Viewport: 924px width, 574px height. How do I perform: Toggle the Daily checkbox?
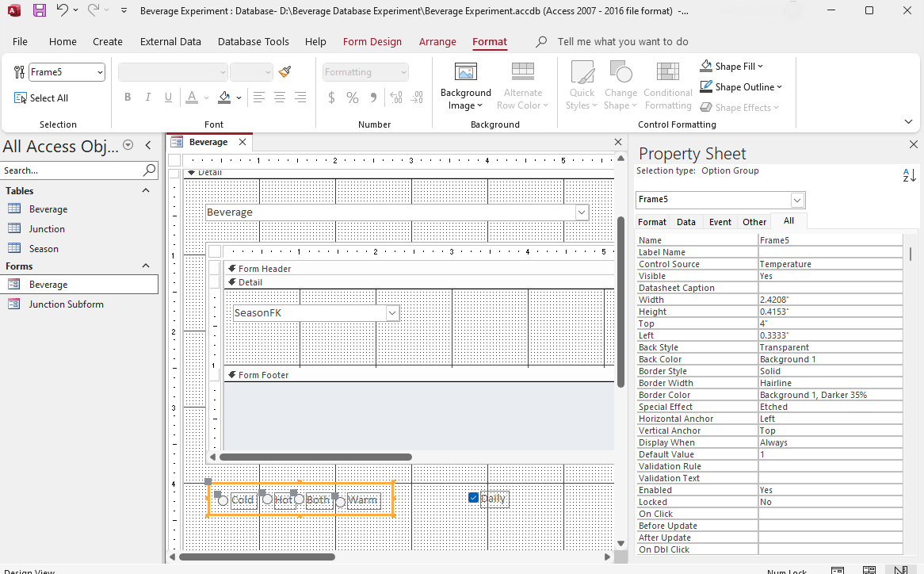click(473, 497)
